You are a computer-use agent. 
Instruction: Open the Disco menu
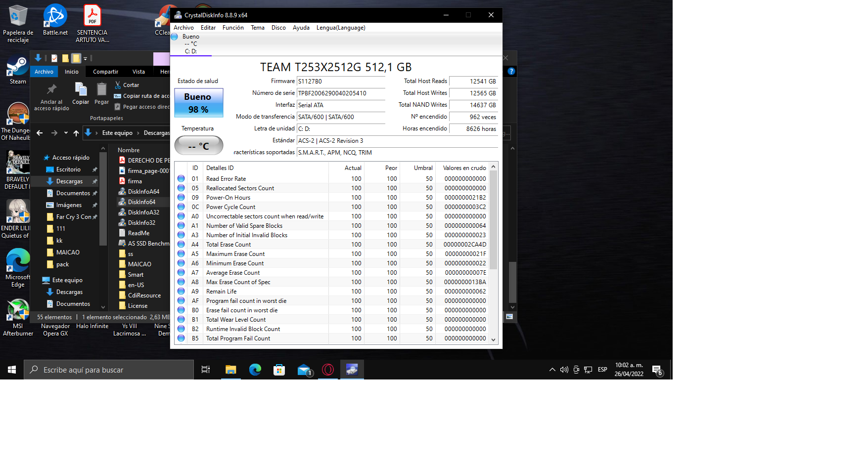point(278,28)
